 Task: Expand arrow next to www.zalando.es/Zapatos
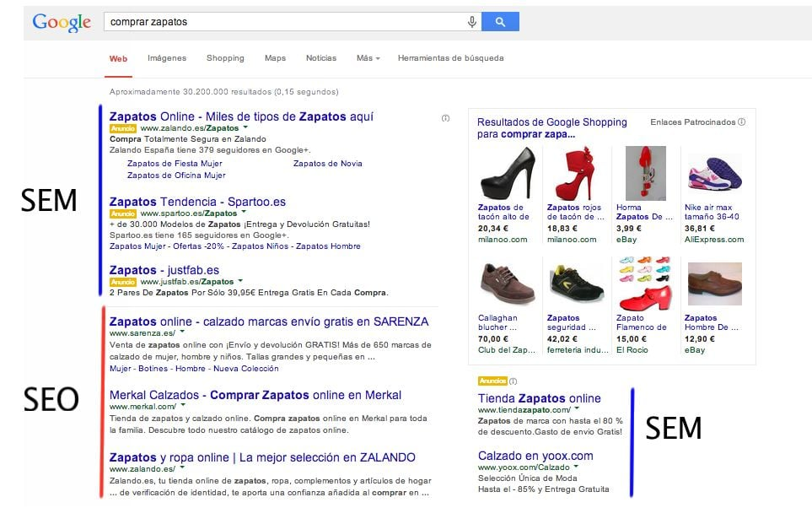(245, 127)
